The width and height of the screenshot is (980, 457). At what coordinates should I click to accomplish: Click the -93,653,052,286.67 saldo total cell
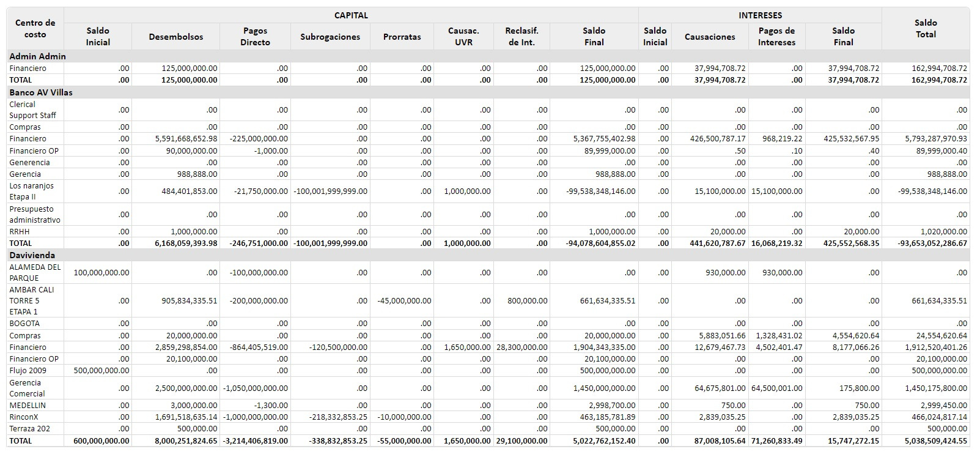click(x=932, y=243)
